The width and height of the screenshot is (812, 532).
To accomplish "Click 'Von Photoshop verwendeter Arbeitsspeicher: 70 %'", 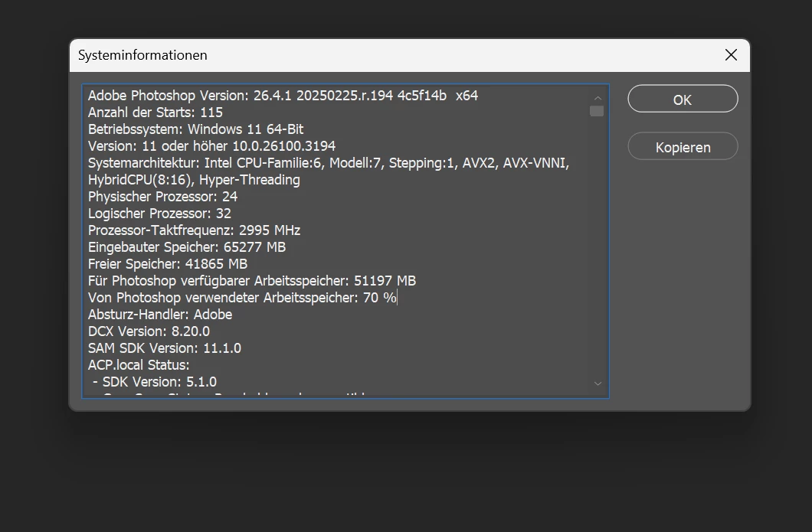I will [x=242, y=298].
